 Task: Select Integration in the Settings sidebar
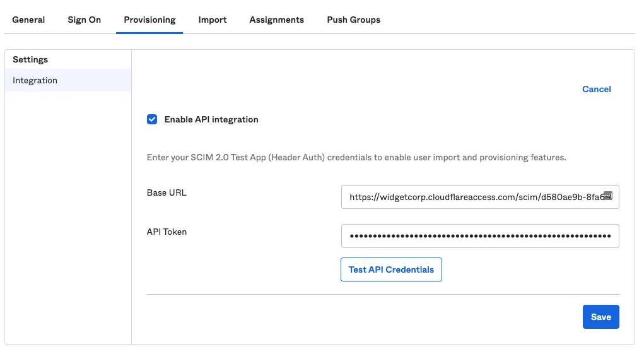(x=35, y=80)
